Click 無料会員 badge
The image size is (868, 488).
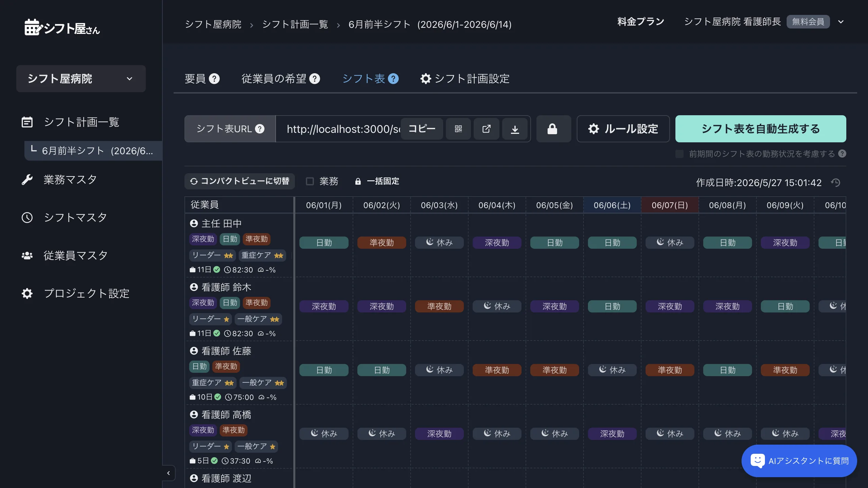[808, 22]
